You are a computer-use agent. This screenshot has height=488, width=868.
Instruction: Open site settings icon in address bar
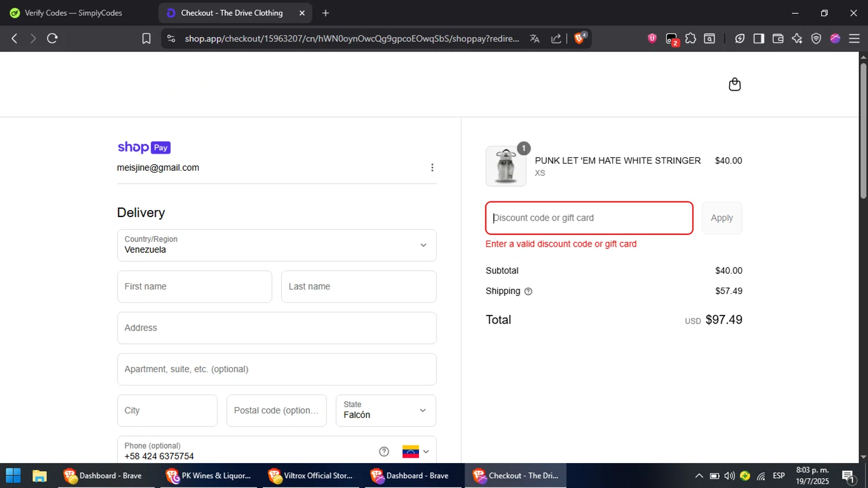click(x=171, y=38)
